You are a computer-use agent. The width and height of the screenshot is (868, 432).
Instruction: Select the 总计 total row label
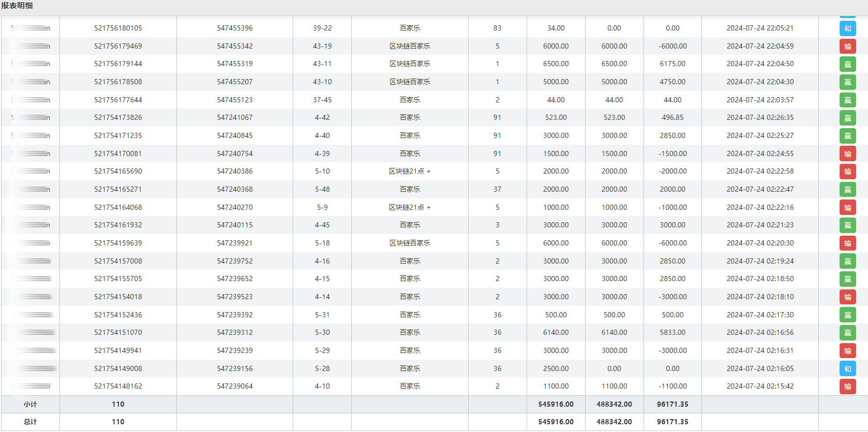(x=31, y=422)
